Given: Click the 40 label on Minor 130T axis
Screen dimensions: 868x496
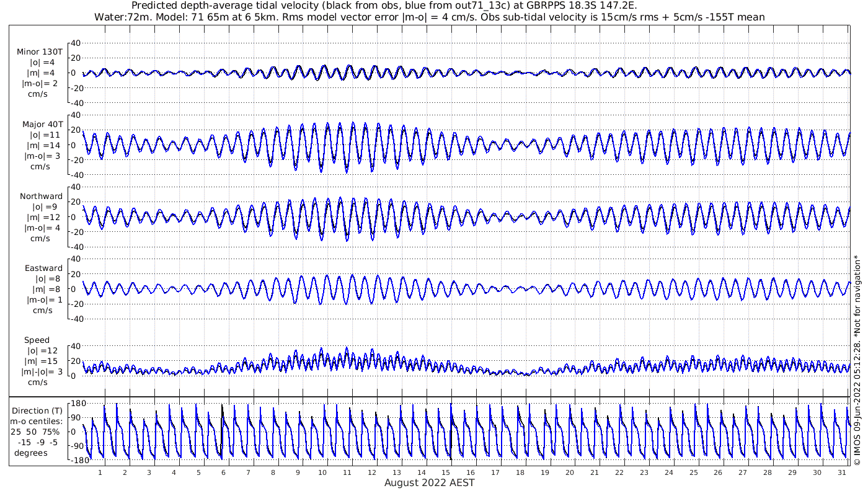Looking at the screenshot, I should click(76, 43).
